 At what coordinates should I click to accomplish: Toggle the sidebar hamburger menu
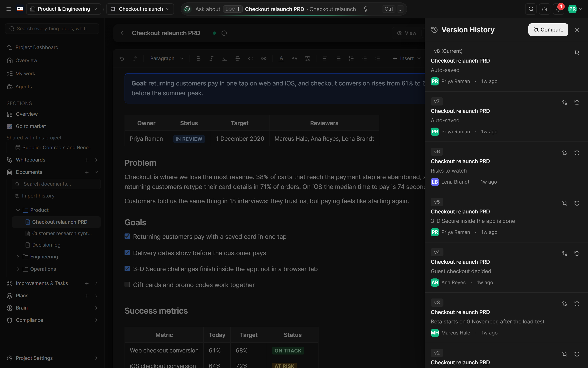[9, 9]
